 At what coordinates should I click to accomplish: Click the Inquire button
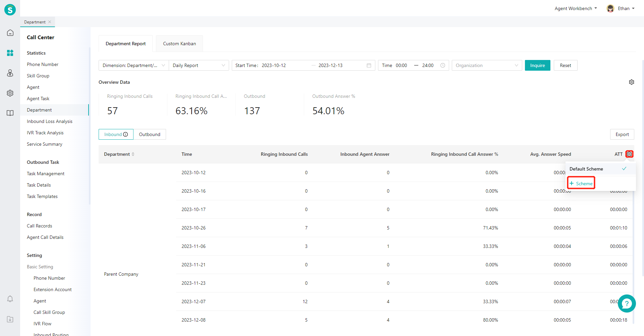click(538, 65)
